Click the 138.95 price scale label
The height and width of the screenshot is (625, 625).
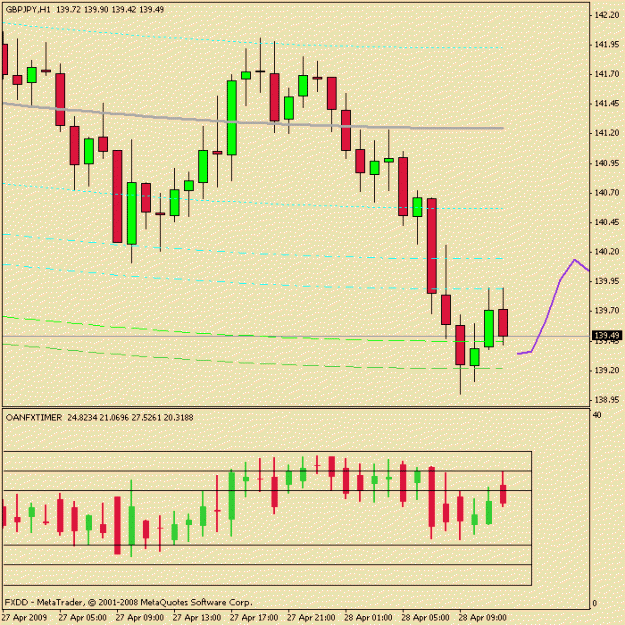click(x=607, y=400)
